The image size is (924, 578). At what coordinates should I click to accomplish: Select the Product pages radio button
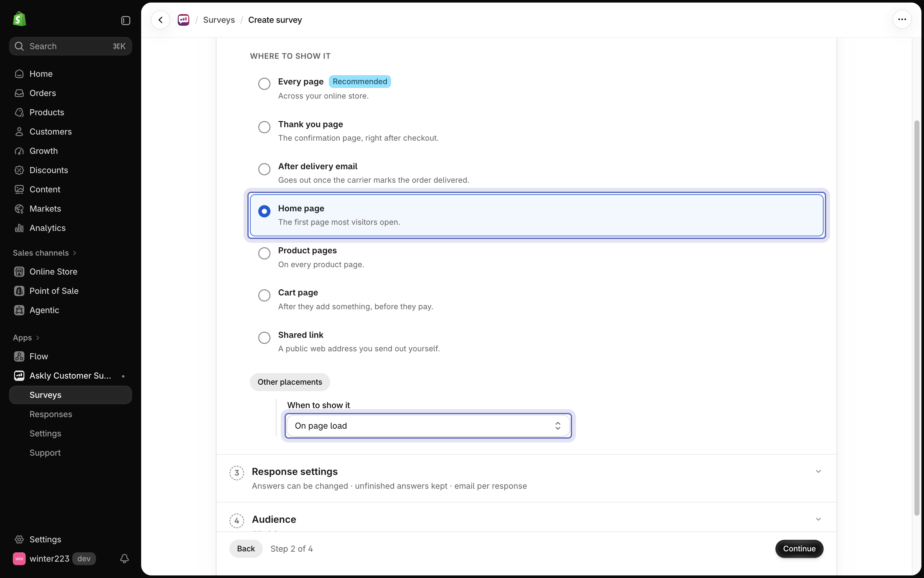click(264, 253)
